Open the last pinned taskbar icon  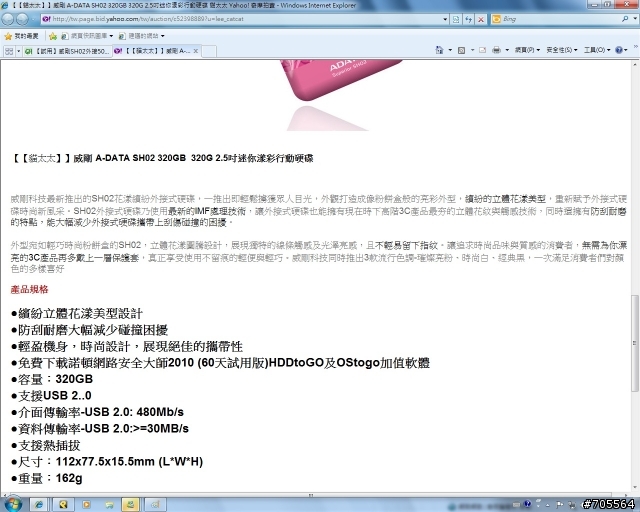pos(155,505)
